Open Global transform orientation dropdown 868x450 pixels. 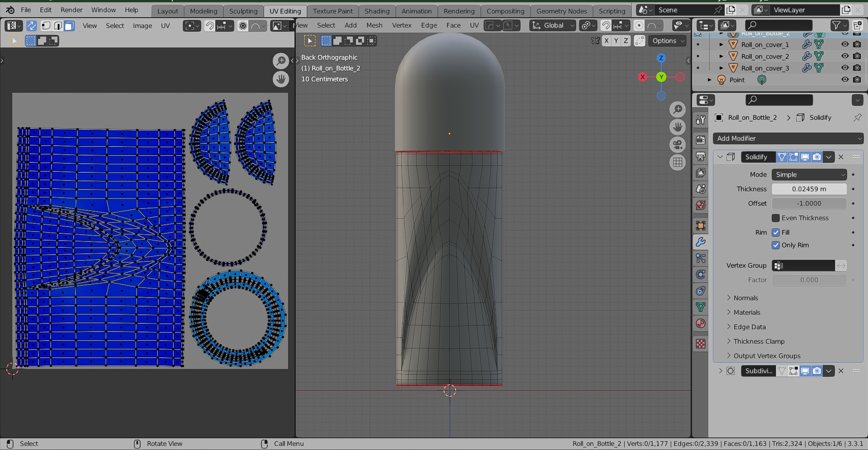(553, 26)
